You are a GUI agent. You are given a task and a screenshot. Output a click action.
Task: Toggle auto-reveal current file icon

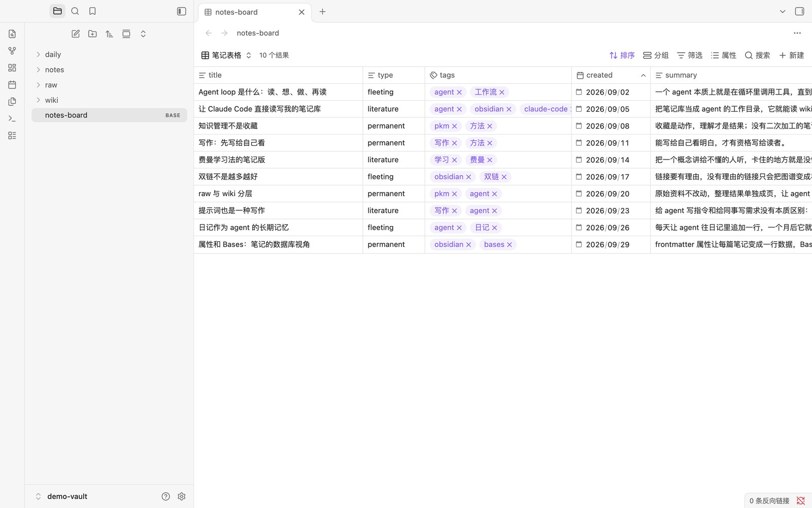tap(126, 34)
